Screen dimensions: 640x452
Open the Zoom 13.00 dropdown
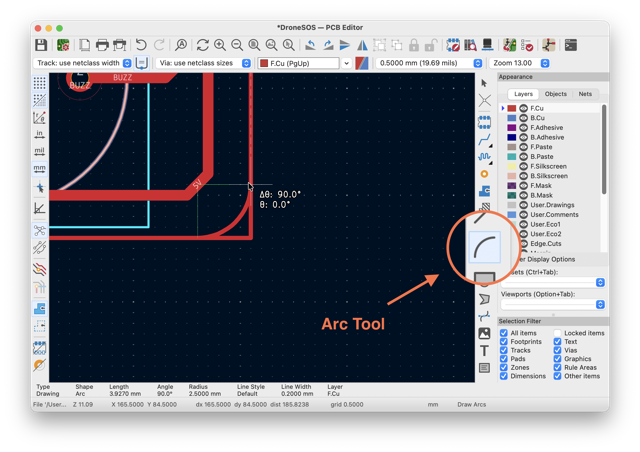coord(520,63)
